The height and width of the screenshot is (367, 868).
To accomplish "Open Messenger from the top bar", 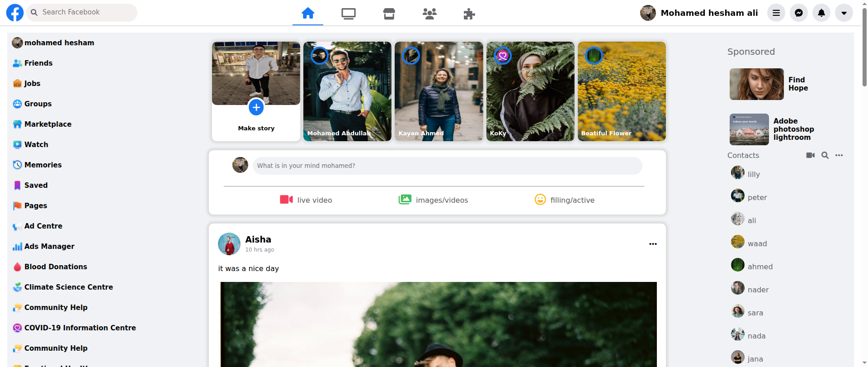I will (799, 13).
